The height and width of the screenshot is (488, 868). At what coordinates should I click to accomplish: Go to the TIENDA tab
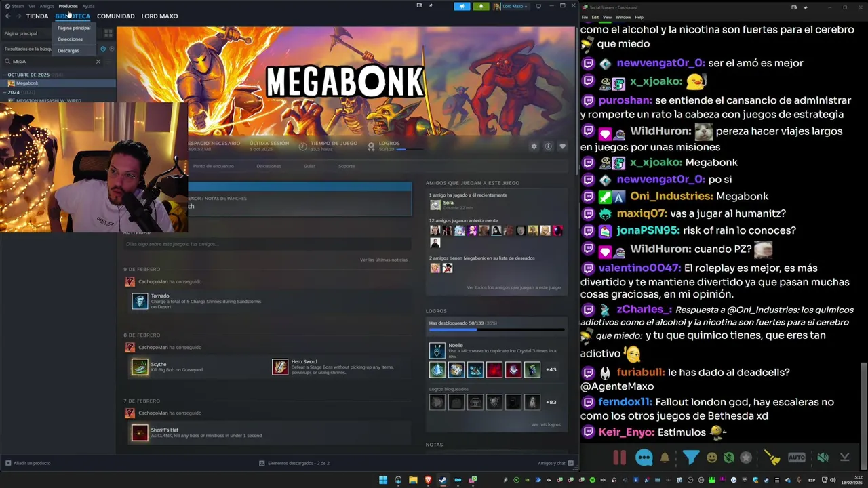37,16
